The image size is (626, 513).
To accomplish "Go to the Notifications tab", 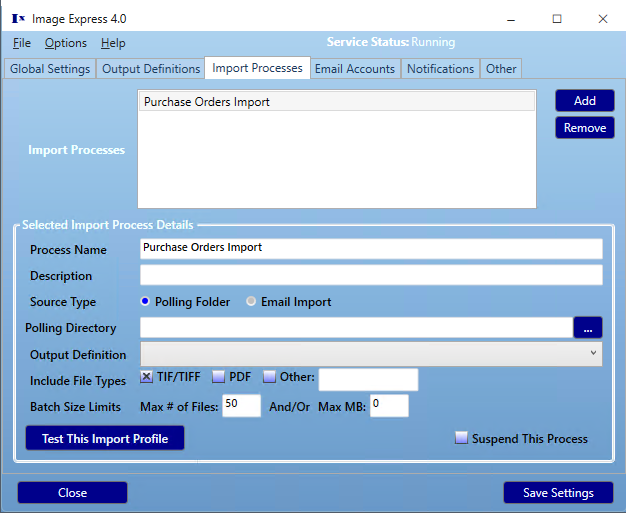I will coord(440,69).
